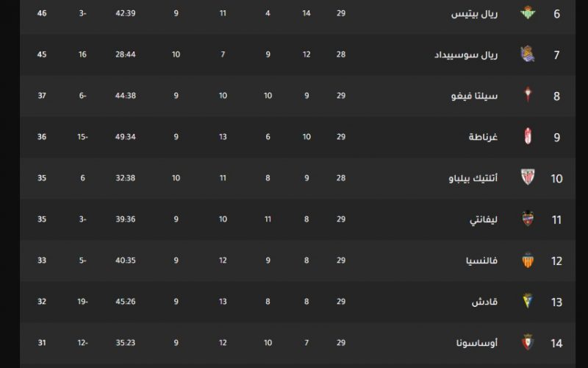This screenshot has height=368, width=588.
Task: Click the Levante club crest
Action: [x=528, y=219]
